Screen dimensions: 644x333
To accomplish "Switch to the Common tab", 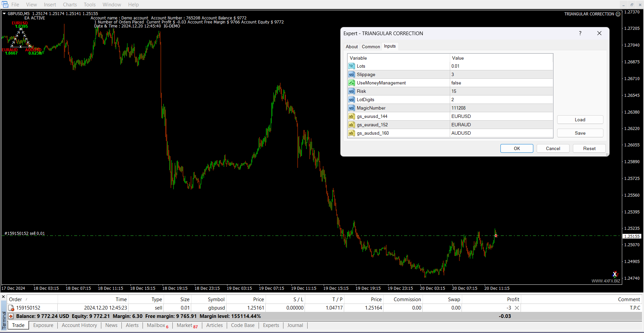I will tap(371, 47).
